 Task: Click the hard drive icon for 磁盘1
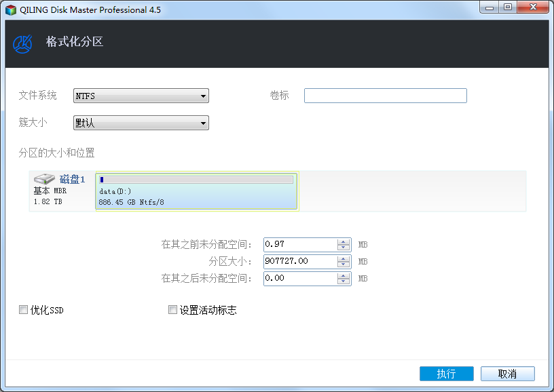(x=44, y=179)
